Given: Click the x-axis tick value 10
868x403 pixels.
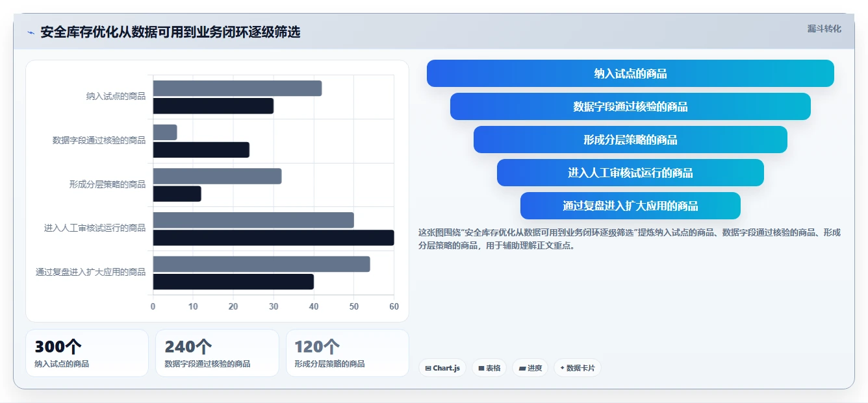Looking at the screenshot, I should (x=194, y=306).
